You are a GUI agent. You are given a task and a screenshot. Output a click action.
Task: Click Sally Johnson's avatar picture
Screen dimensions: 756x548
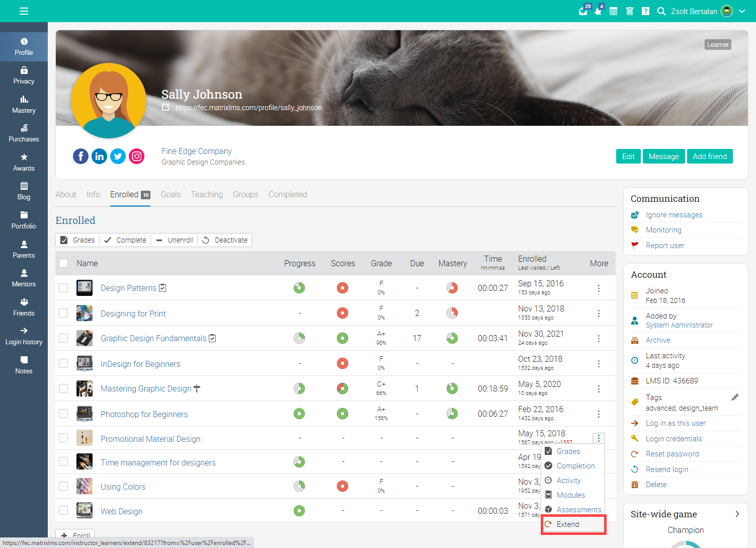pyautogui.click(x=109, y=101)
